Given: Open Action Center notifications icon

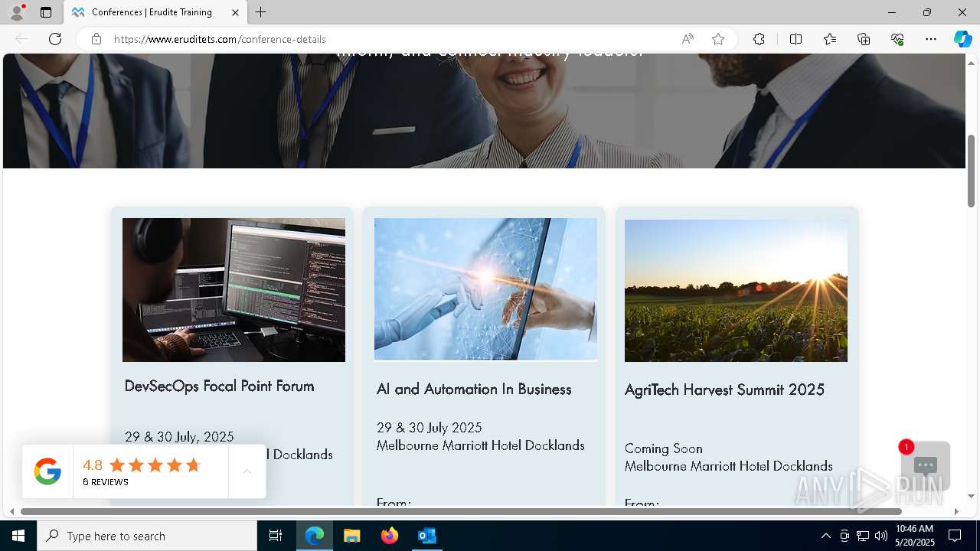Looking at the screenshot, I should [955, 536].
